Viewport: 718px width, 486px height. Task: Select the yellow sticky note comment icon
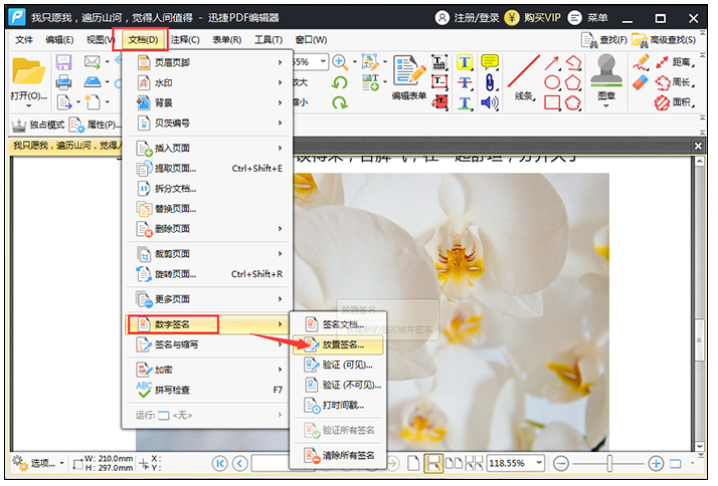tap(490, 62)
